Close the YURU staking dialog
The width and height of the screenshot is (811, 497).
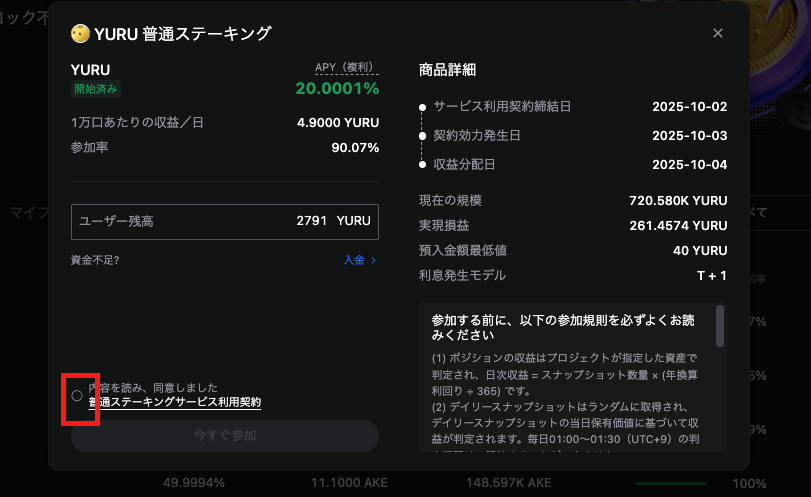[717, 33]
